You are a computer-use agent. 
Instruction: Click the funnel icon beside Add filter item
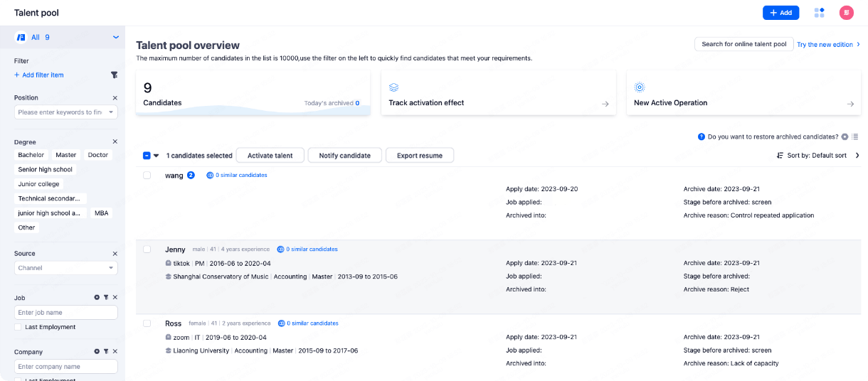[x=114, y=75]
